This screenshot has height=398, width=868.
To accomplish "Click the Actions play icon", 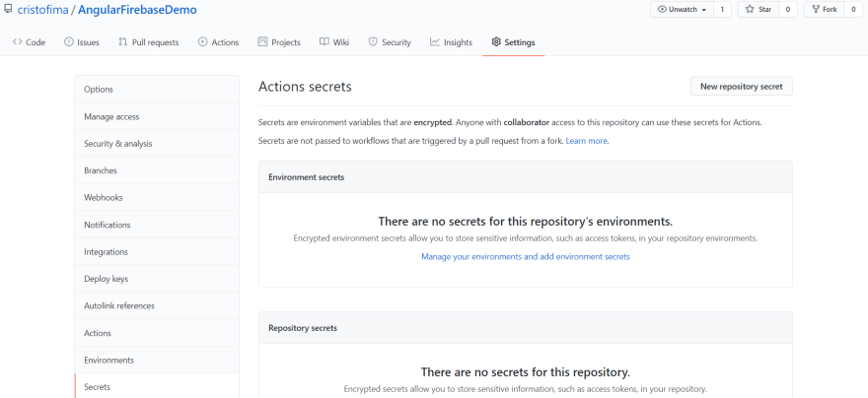I will pos(202,42).
